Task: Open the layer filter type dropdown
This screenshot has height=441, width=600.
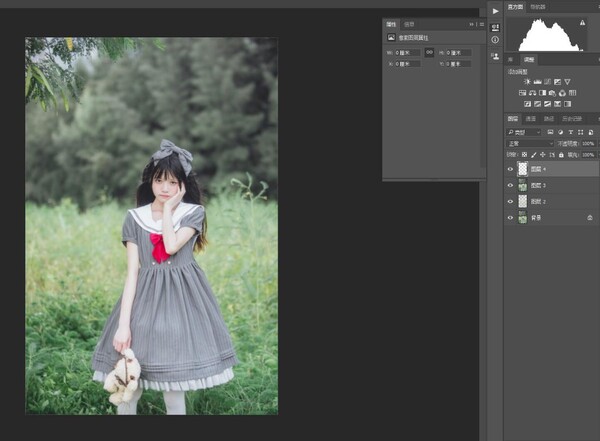Action: (524, 132)
